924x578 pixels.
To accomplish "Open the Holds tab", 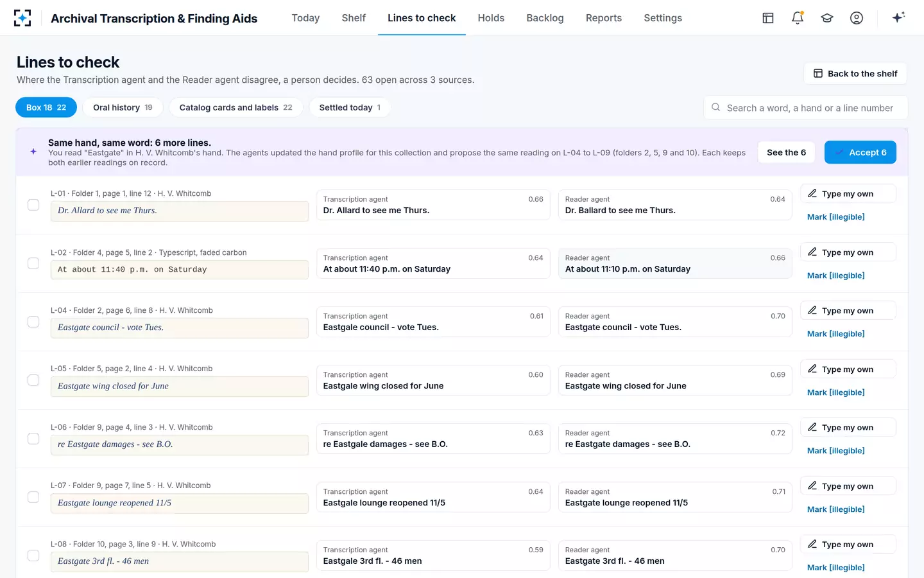I will (491, 18).
